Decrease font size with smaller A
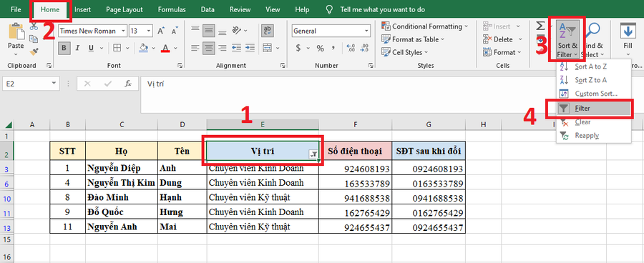This screenshot has height=263, width=644. (x=175, y=31)
